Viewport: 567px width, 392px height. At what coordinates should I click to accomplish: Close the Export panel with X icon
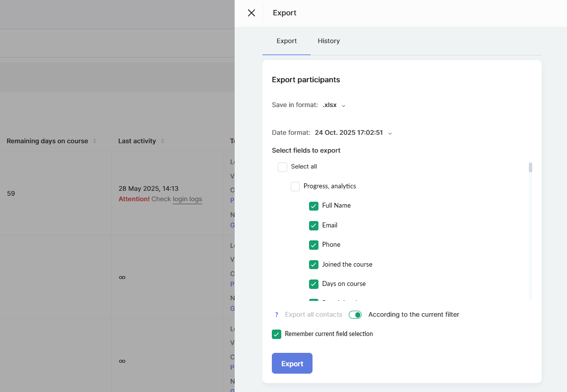click(252, 13)
